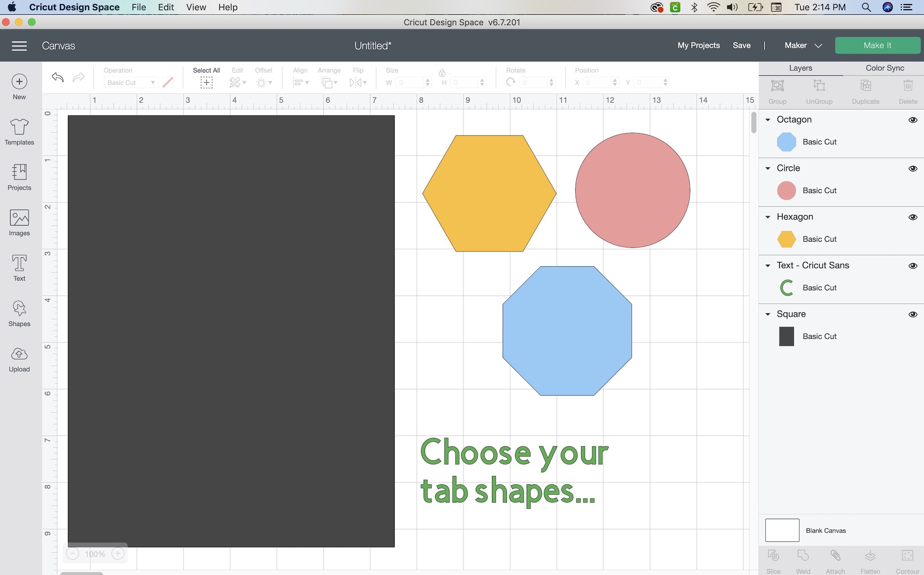The image size is (924, 575).
Task: Open the Help menu
Action: [228, 7]
